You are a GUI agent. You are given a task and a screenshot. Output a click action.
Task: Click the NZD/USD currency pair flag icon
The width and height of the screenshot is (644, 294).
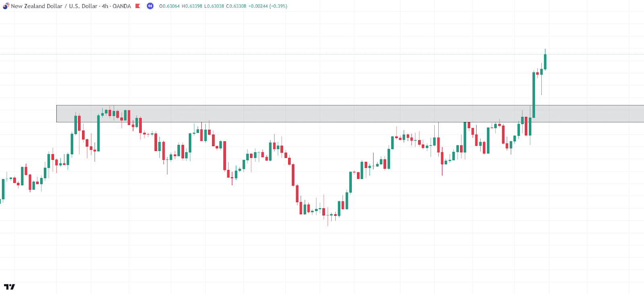coord(6,6)
